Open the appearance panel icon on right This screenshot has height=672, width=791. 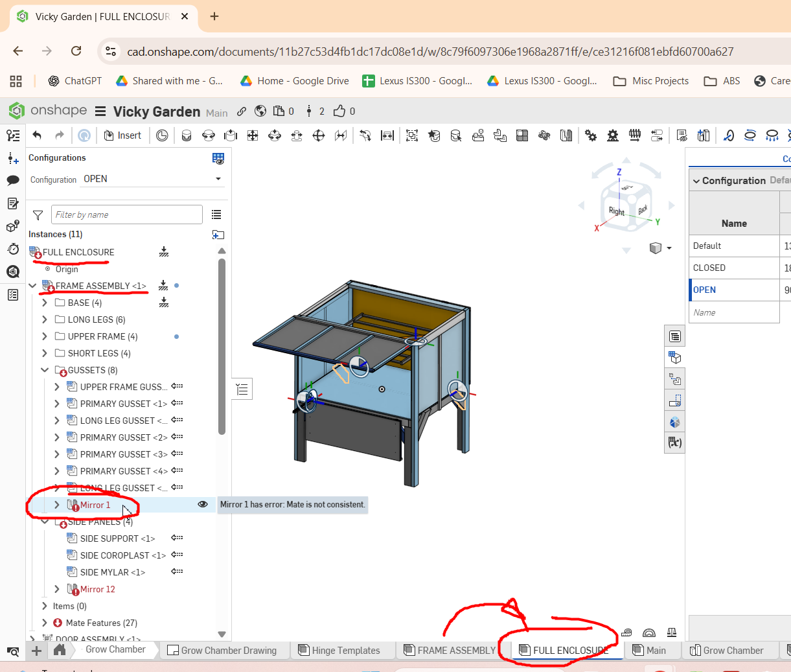click(674, 423)
